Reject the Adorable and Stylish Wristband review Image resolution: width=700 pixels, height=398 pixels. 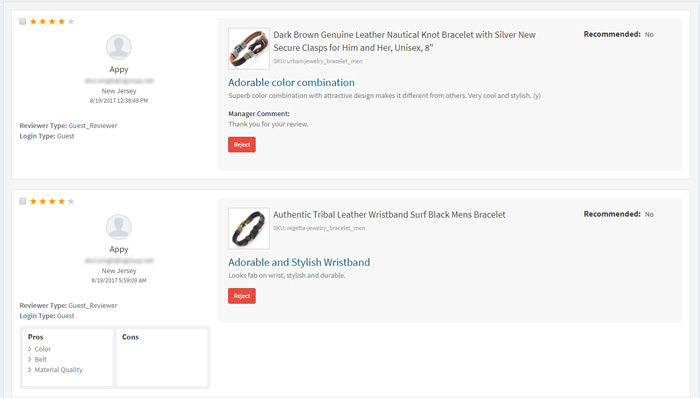tap(242, 296)
